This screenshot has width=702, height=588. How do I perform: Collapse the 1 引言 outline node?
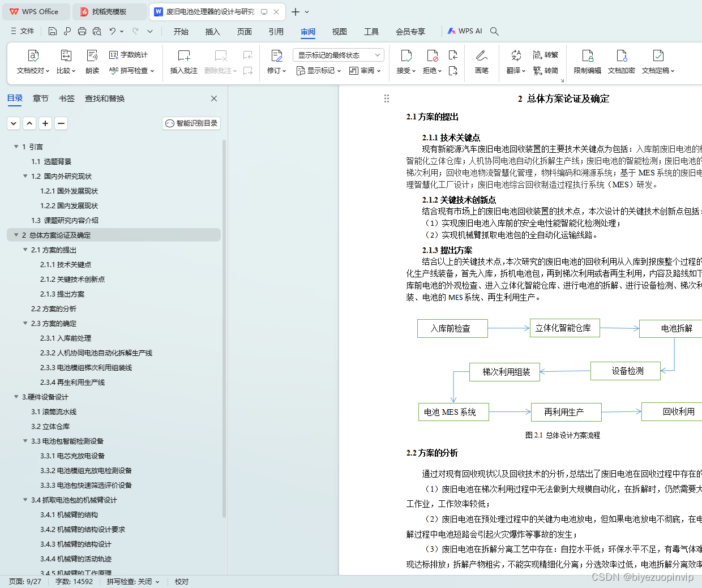pyautogui.click(x=16, y=147)
